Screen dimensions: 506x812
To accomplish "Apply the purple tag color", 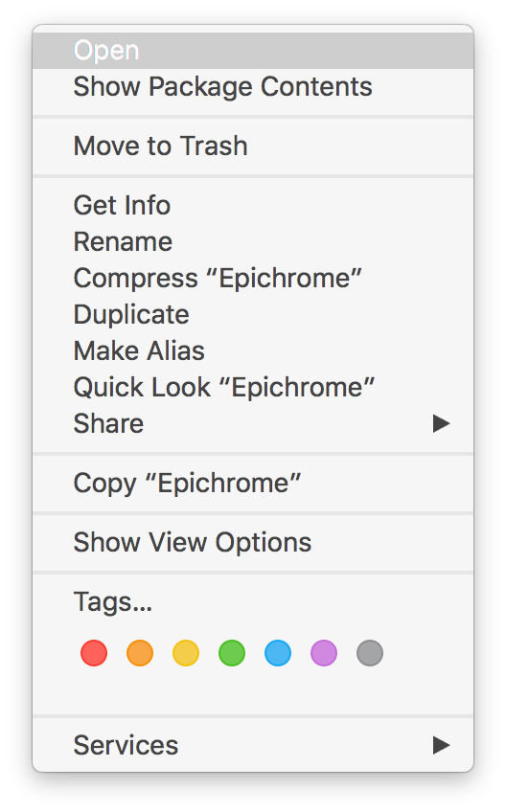I will [x=324, y=652].
